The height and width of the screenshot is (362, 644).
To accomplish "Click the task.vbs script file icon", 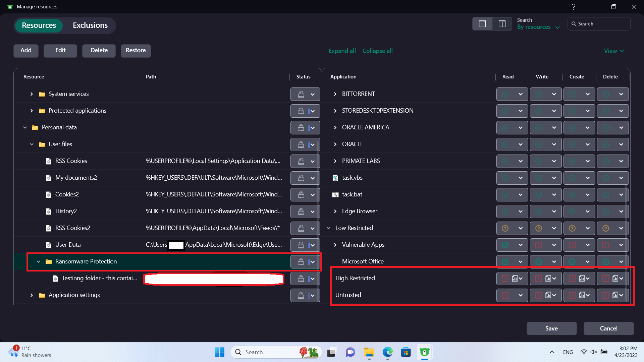I will pyautogui.click(x=335, y=178).
